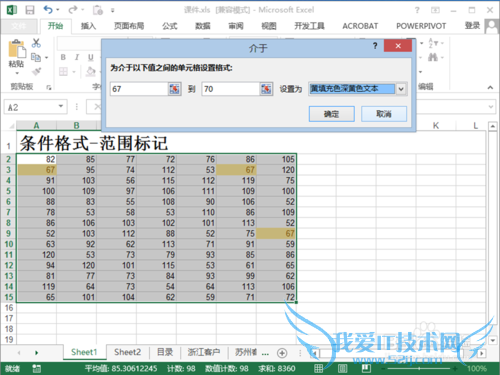Screen dimensions: 500x375
Task: Click the lower bound input field with 67
Action: (x=139, y=89)
